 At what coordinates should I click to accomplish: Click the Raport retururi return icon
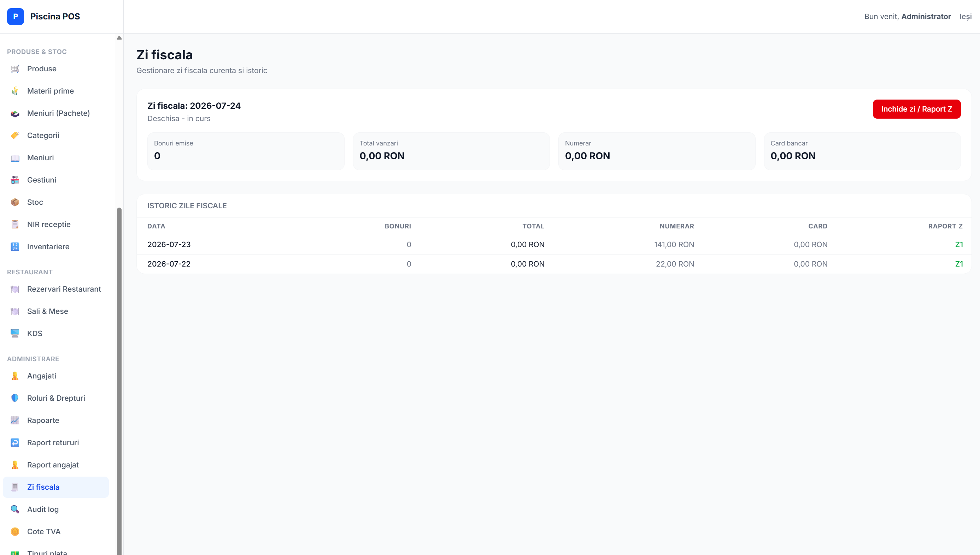tap(15, 442)
